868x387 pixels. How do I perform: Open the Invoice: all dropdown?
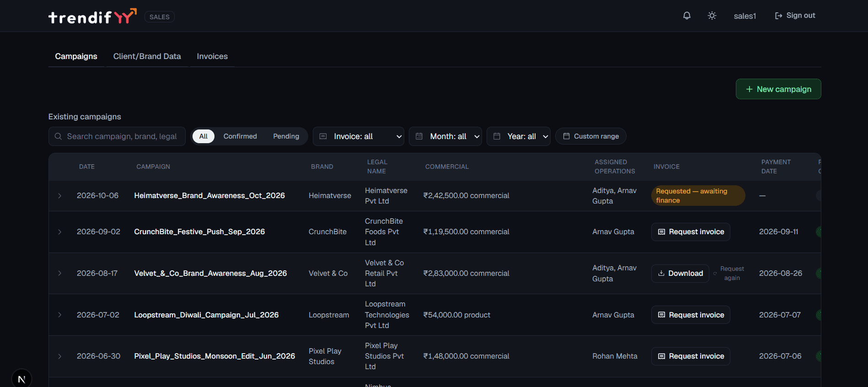359,136
